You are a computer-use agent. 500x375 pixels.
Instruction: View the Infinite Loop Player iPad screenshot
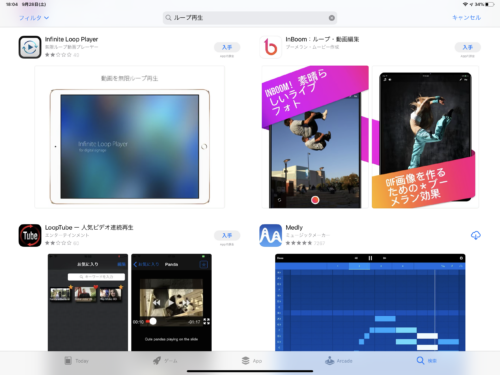130,137
